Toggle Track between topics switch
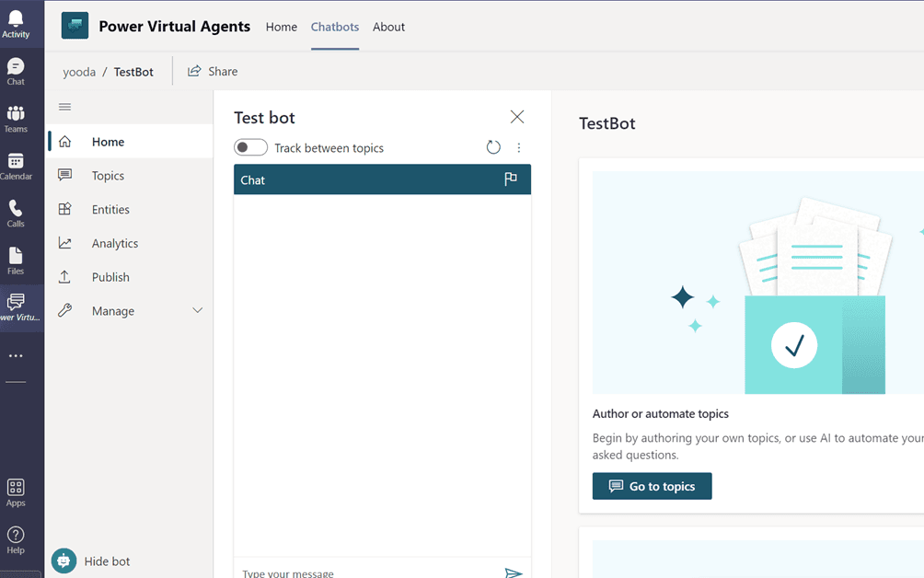The height and width of the screenshot is (578, 924). (250, 147)
